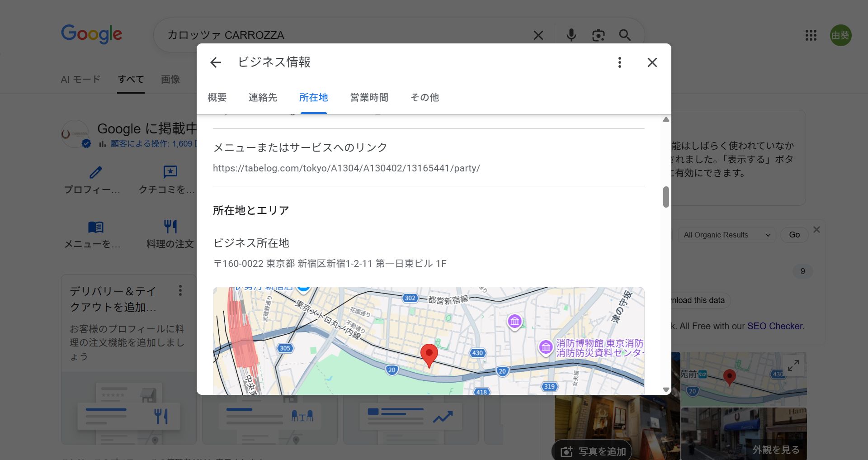Image resolution: width=868 pixels, height=460 pixels.
Task: Expand the map thumbnail to fullscreen
Action: tap(793, 365)
